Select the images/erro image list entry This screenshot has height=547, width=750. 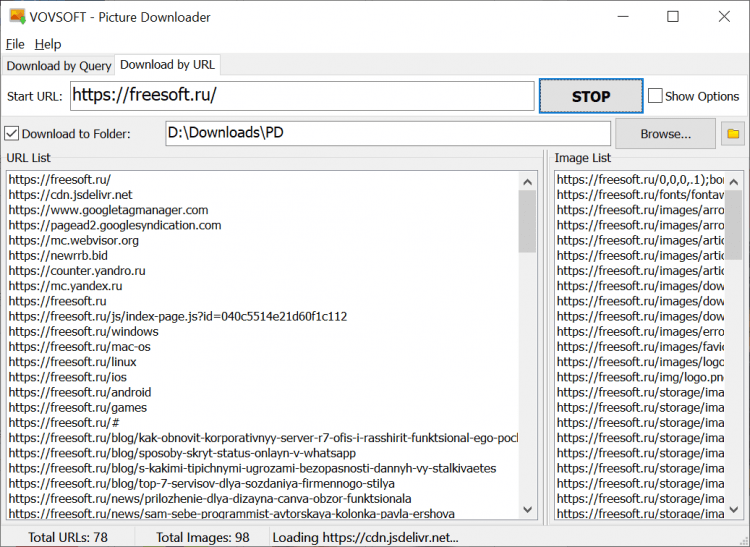coord(640,332)
